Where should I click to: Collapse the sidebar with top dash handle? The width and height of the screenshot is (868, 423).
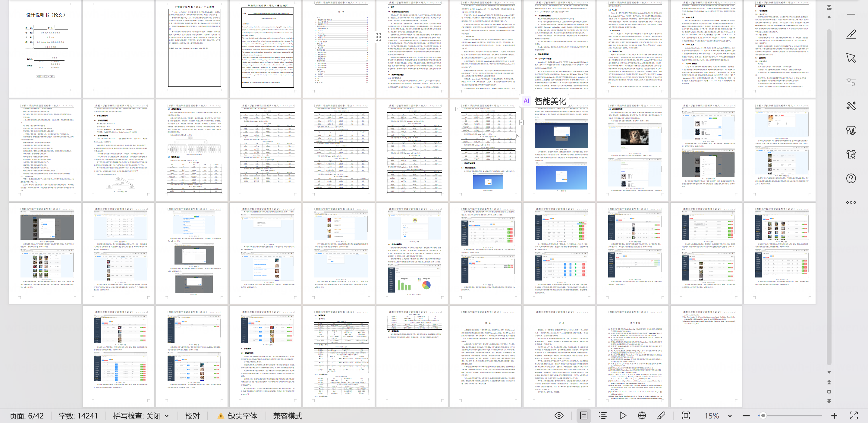coord(851,14)
